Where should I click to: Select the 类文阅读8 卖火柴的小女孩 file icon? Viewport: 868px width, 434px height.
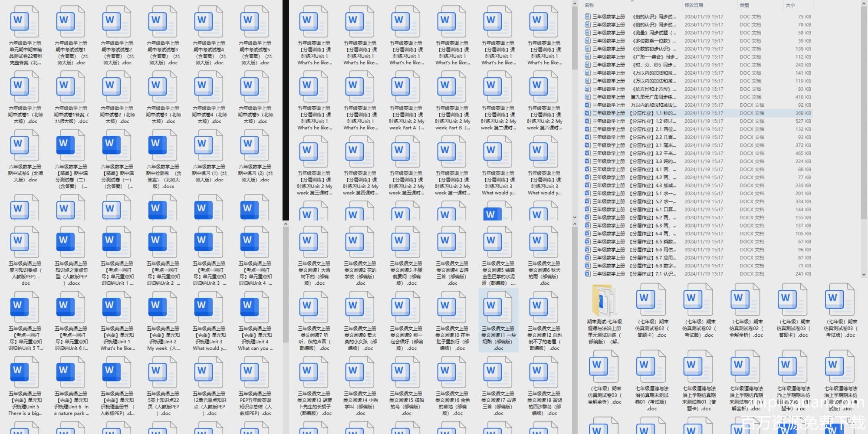[x=359, y=307]
